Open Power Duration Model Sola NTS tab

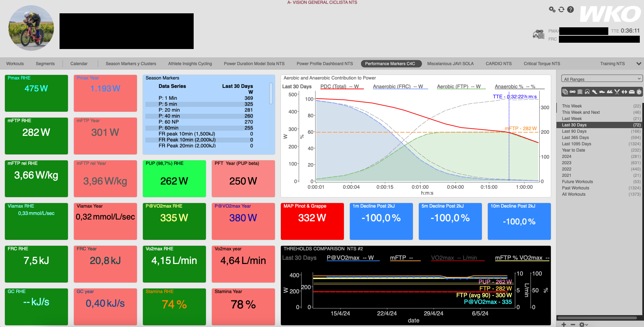[254, 64]
